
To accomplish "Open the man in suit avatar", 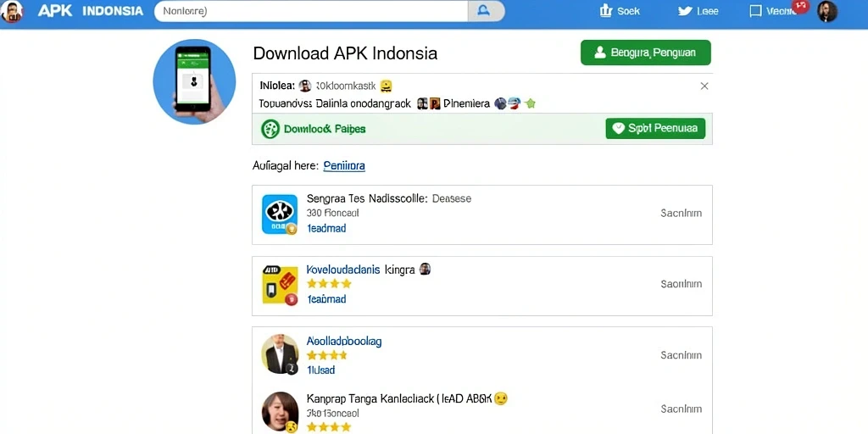I will tap(280, 354).
